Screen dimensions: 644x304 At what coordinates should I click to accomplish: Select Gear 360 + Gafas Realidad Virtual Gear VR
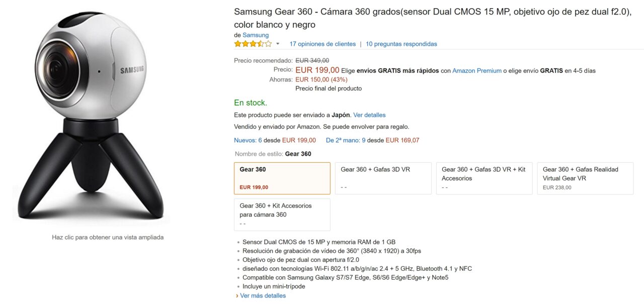[x=585, y=178]
